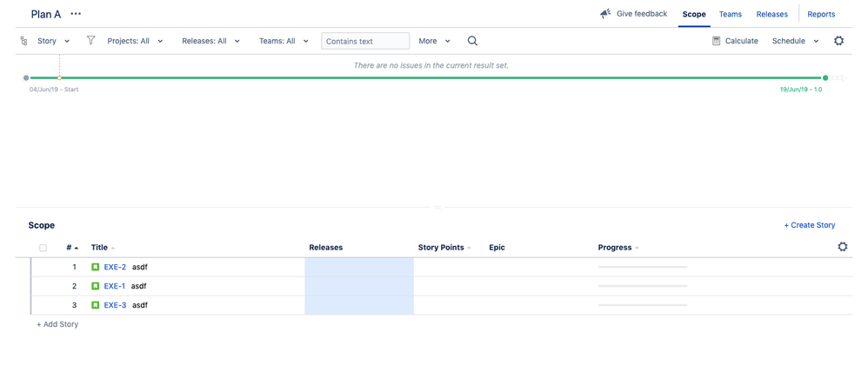Click the calculator icon for Calculate
The image size is (868, 365).
point(717,41)
